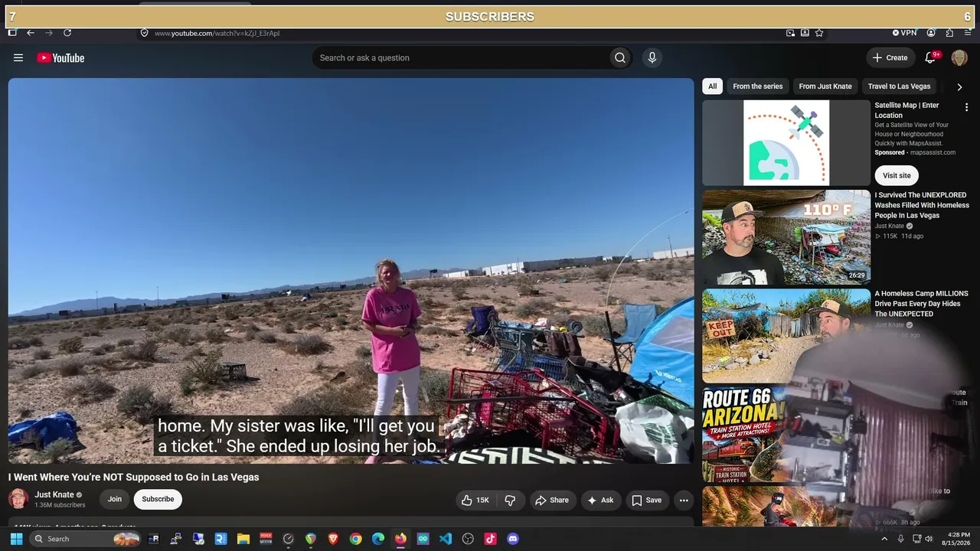Focus the YouTube search box
The height and width of the screenshot is (551, 980).
tap(460, 57)
